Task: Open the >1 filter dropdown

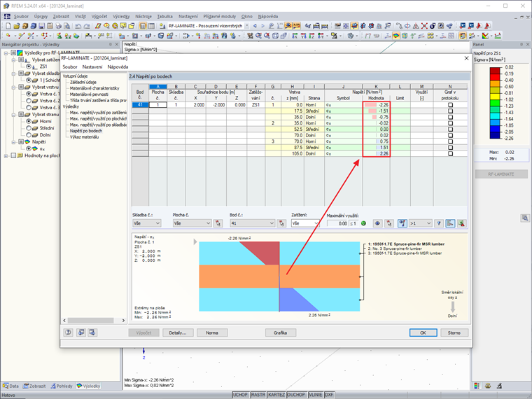Action: (x=420, y=223)
